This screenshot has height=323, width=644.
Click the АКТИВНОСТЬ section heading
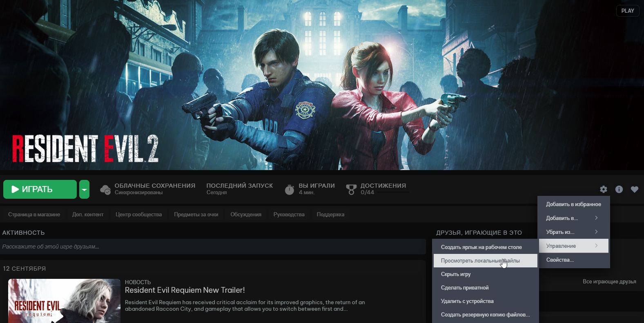click(x=24, y=233)
